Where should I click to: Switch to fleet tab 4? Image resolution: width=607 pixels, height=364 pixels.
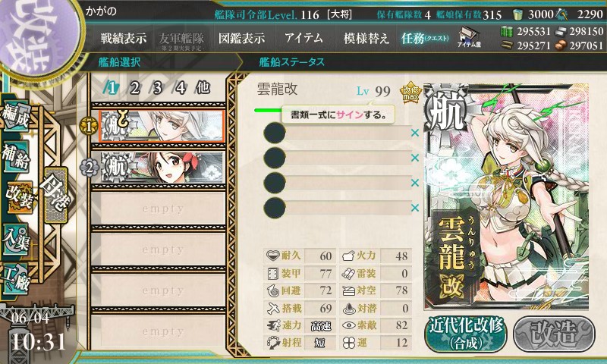point(180,88)
